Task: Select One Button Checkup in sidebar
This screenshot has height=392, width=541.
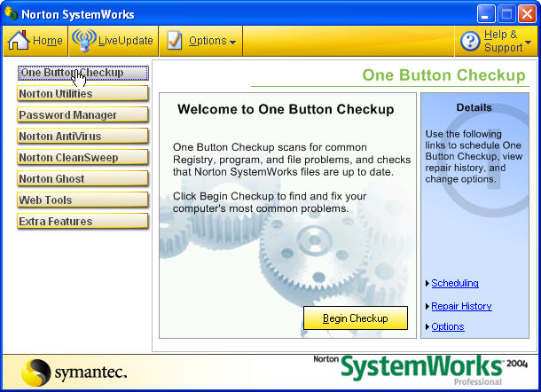Action: point(82,73)
